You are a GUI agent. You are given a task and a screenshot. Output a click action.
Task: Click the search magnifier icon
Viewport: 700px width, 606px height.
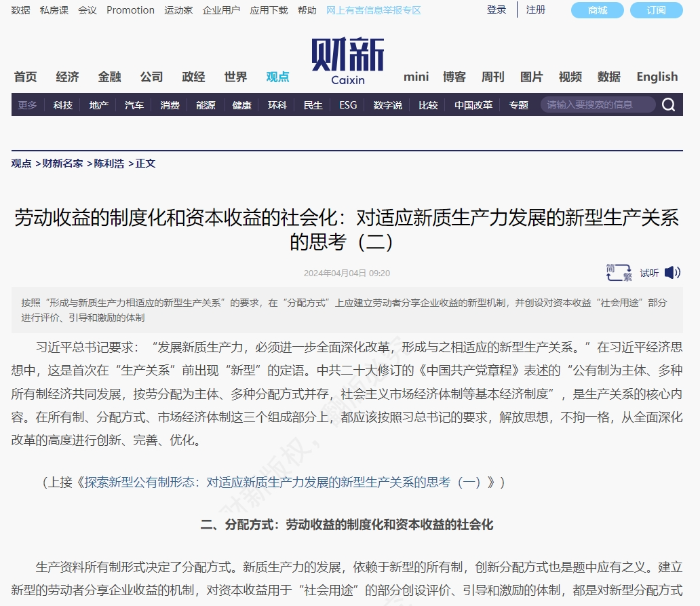[668, 105]
